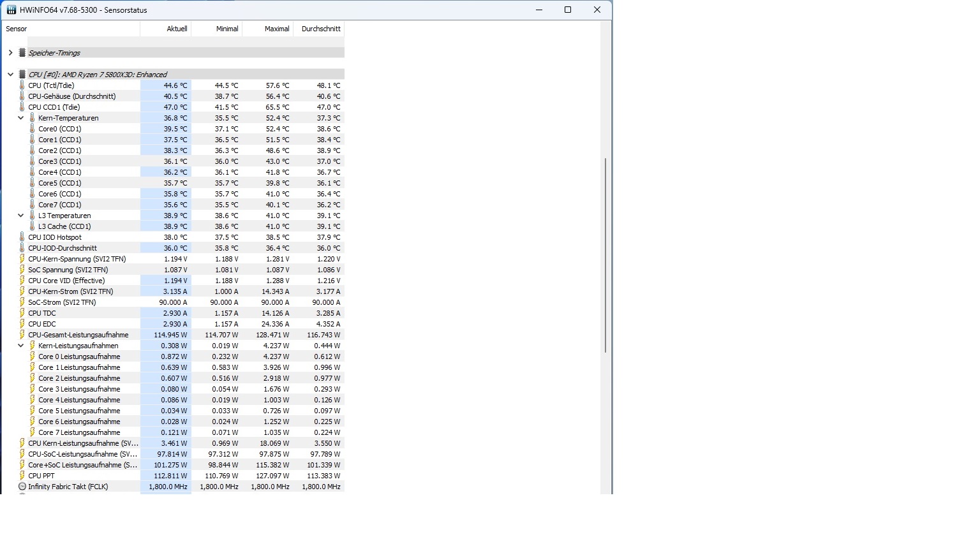Maximize the HWiNFO64 window
This screenshot has width=980, height=551.
(568, 10)
